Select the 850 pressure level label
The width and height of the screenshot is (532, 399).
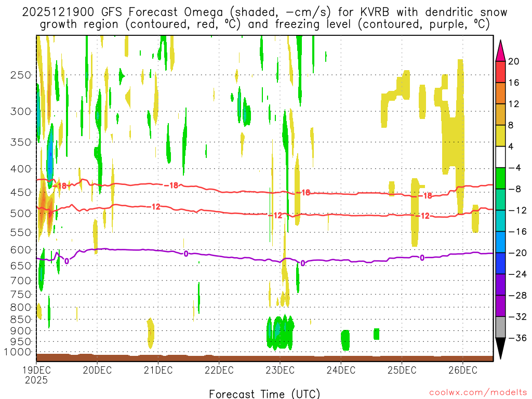pyautogui.click(x=21, y=320)
